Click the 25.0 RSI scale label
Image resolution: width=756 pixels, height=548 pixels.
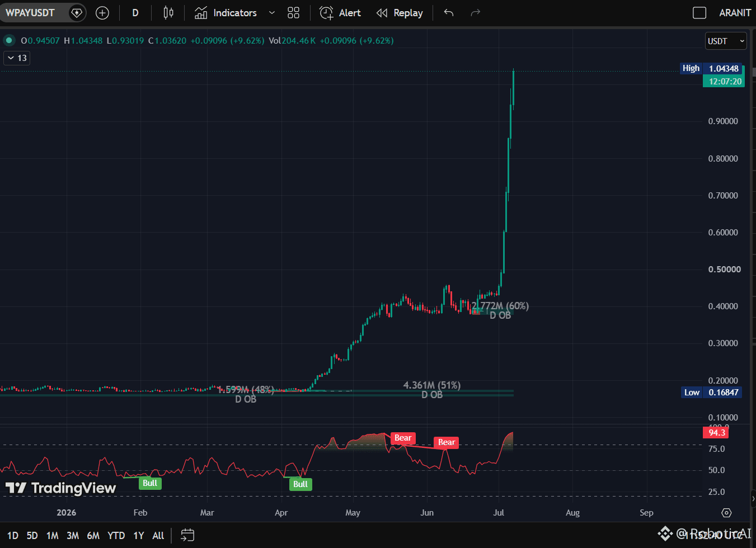716,492
